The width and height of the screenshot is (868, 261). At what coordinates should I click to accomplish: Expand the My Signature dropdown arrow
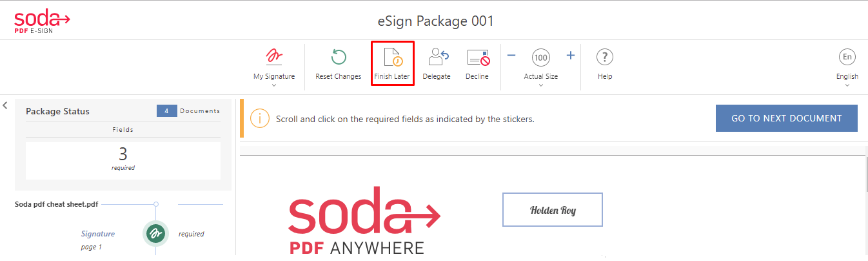click(x=274, y=85)
